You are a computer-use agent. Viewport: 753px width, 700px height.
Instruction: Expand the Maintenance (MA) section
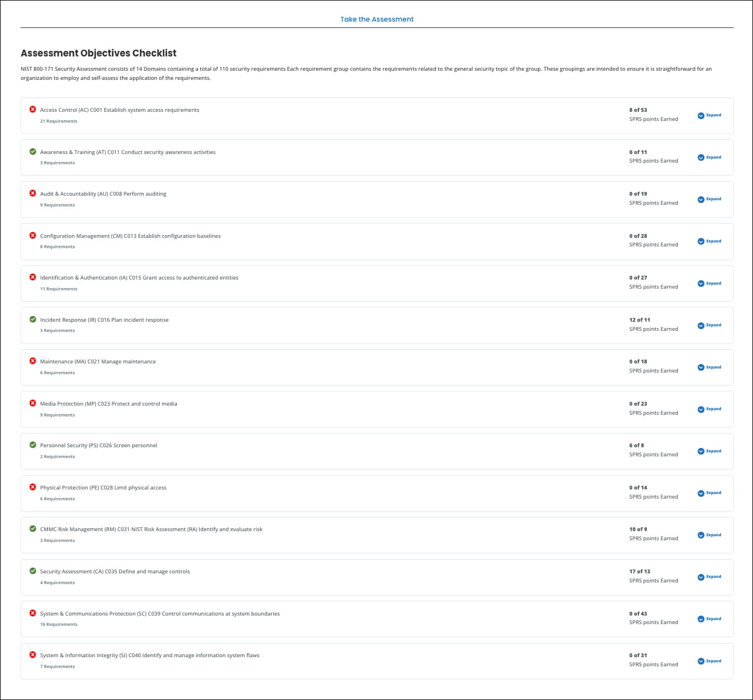coord(709,367)
